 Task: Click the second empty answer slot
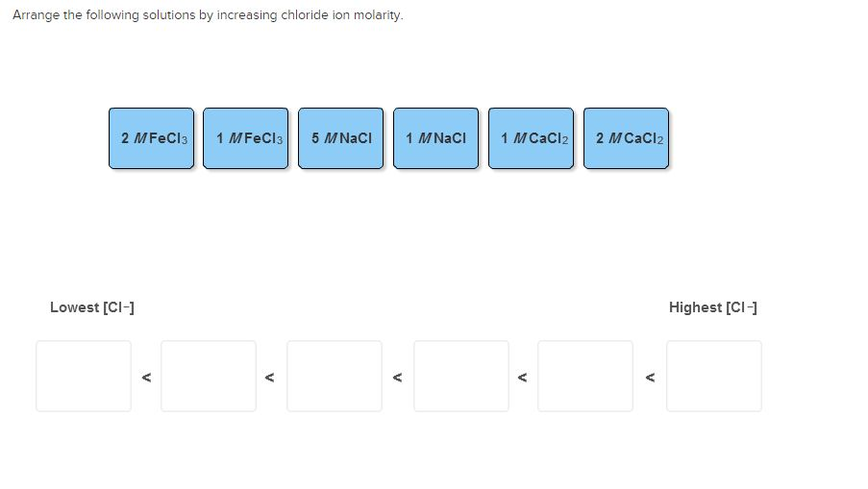209,377
